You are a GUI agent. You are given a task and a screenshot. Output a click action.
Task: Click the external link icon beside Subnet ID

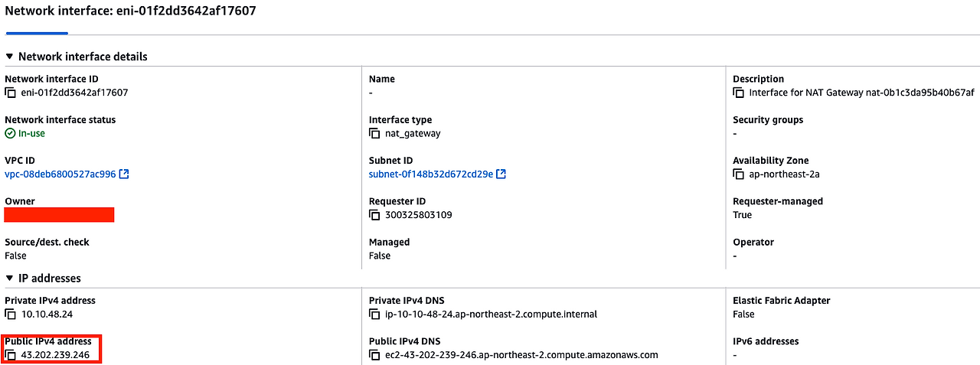click(x=501, y=174)
